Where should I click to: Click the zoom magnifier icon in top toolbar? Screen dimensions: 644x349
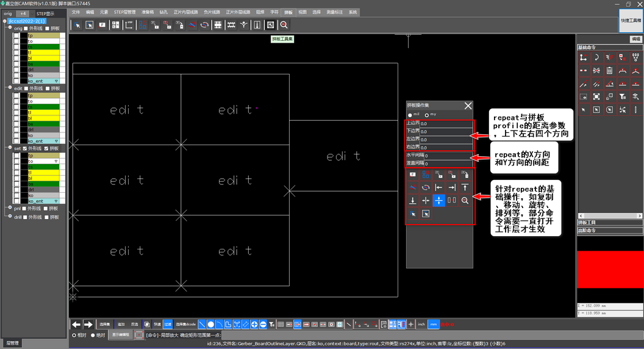click(284, 25)
